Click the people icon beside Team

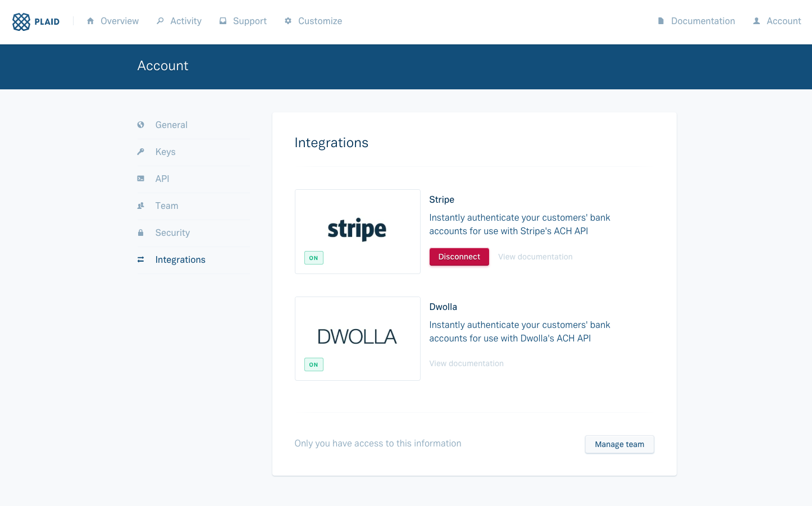pyautogui.click(x=140, y=205)
